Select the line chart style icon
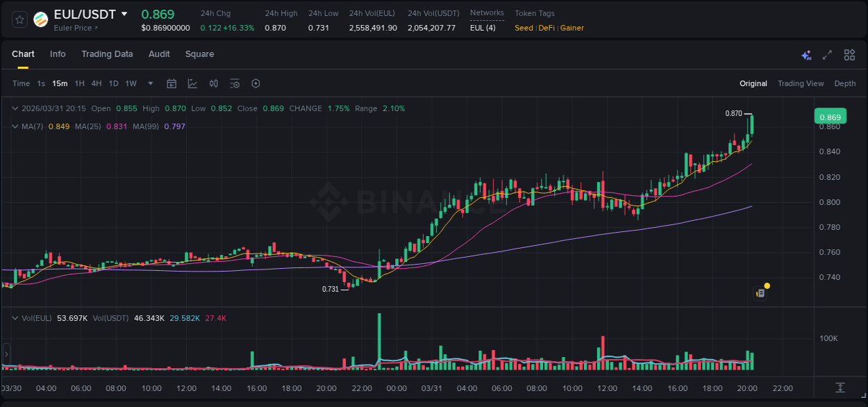This screenshot has width=868, height=407. click(192, 83)
